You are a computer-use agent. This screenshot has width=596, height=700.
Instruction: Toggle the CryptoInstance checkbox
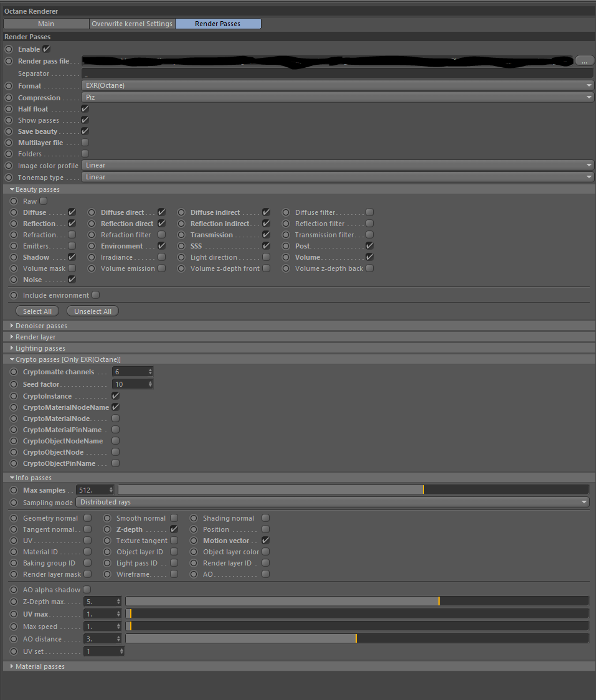[116, 396]
